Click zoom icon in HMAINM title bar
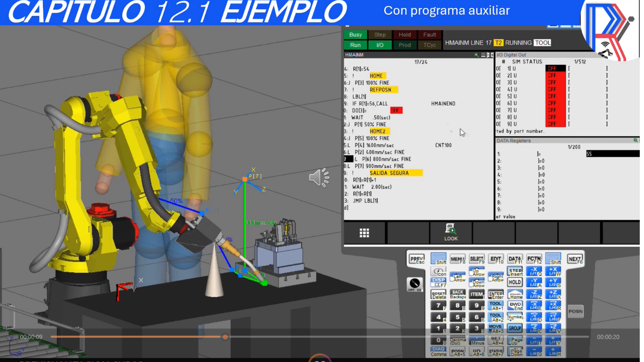 [476, 55]
